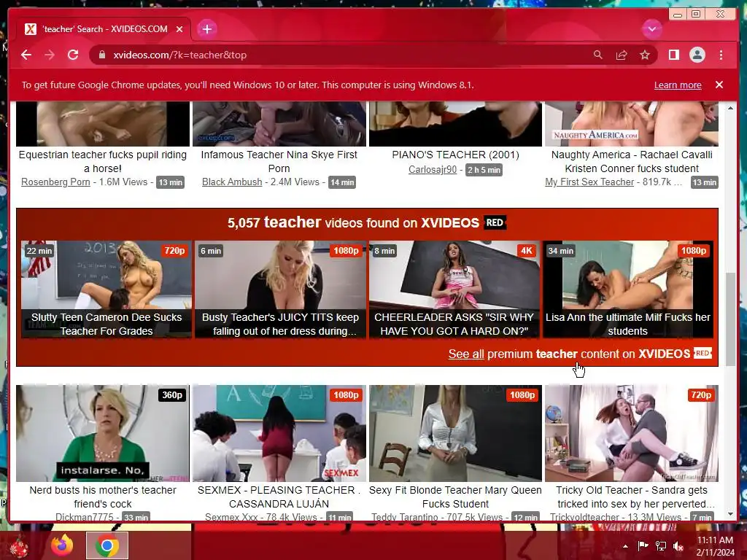This screenshot has height=560, width=747.
Task: Open the My First Sex Teacher channel link
Action: [x=589, y=182]
